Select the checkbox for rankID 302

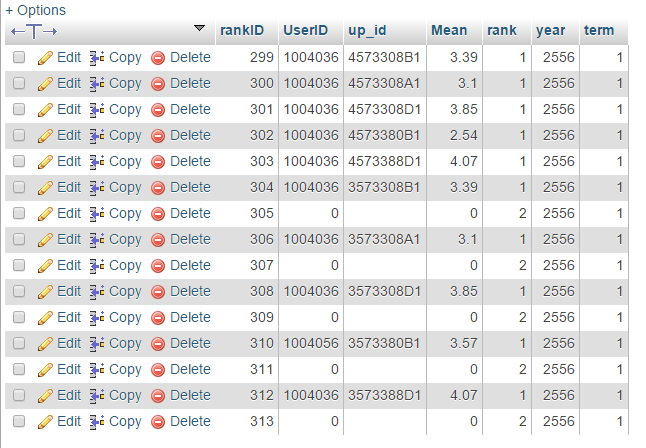19,135
